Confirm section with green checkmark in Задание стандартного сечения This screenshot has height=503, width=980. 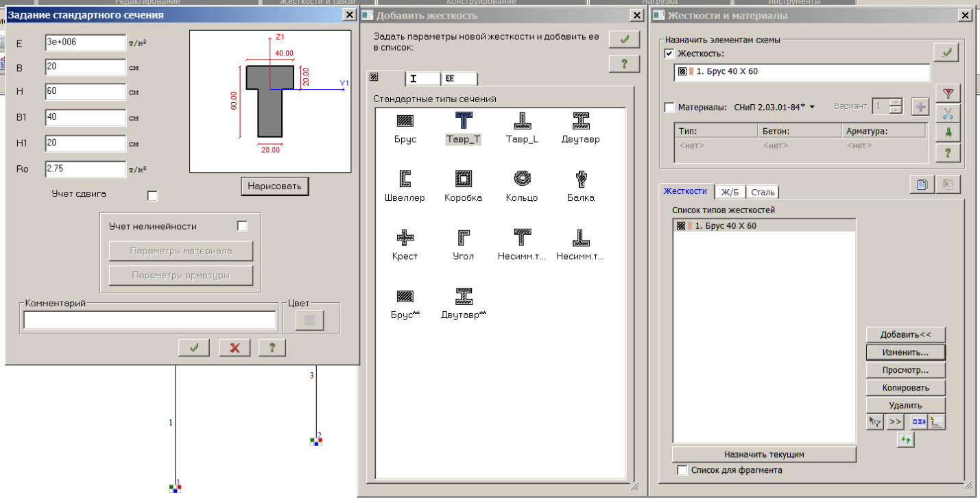194,347
